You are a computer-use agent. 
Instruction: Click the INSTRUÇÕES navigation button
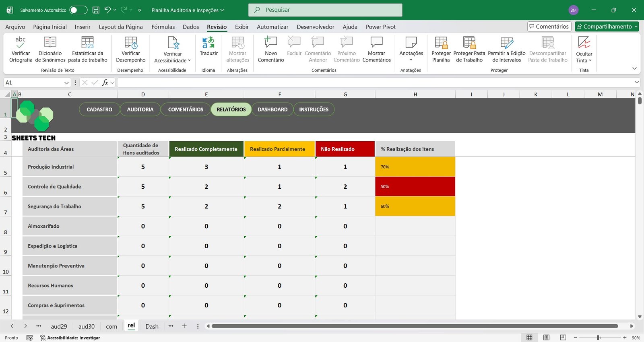pyautogui.click(x=314, y=109)
